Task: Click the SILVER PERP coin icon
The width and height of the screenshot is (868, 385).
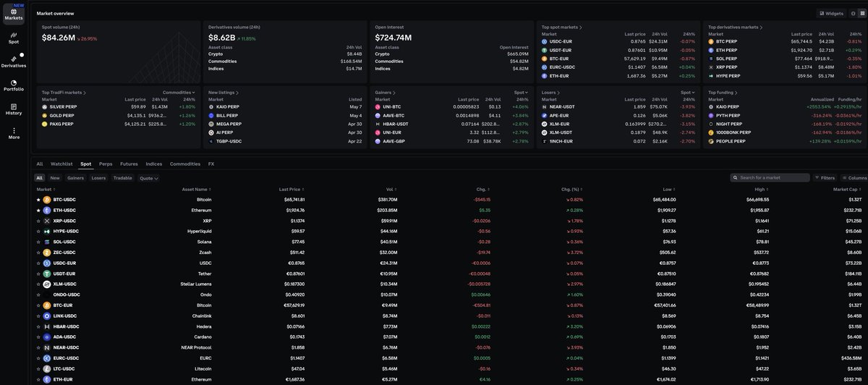Action: 45,106
